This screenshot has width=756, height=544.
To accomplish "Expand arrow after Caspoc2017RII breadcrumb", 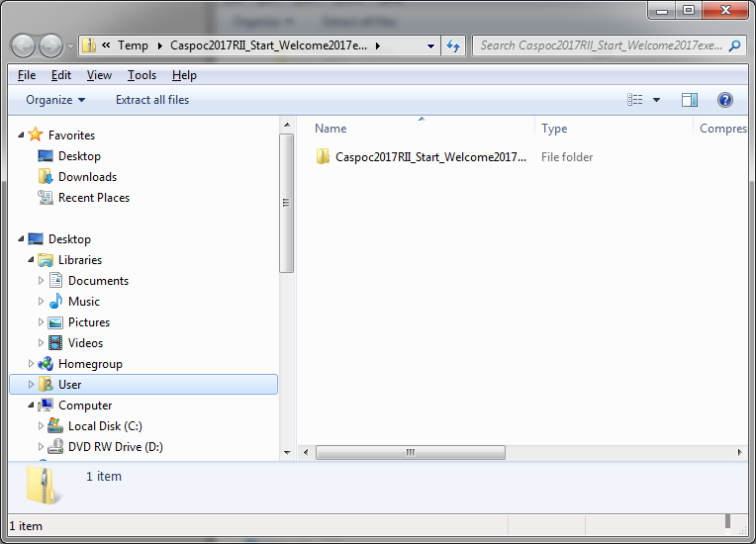I will pyautogui.click(x=378, y=45).
